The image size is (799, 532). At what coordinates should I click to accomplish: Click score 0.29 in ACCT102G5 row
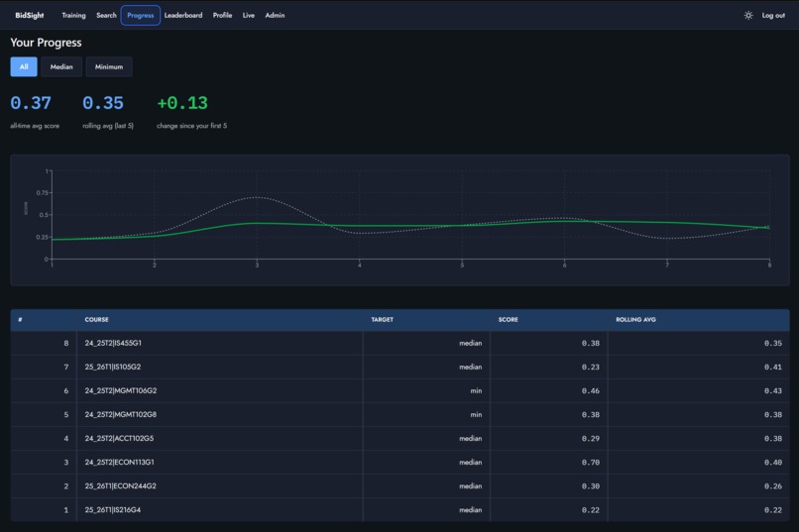(x=591, y=438)
